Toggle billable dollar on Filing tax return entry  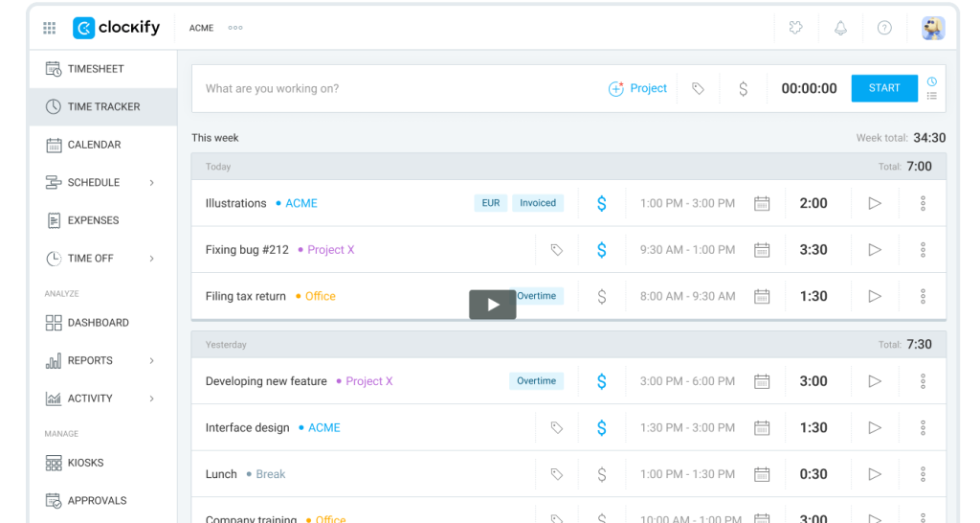click(601, 296)
